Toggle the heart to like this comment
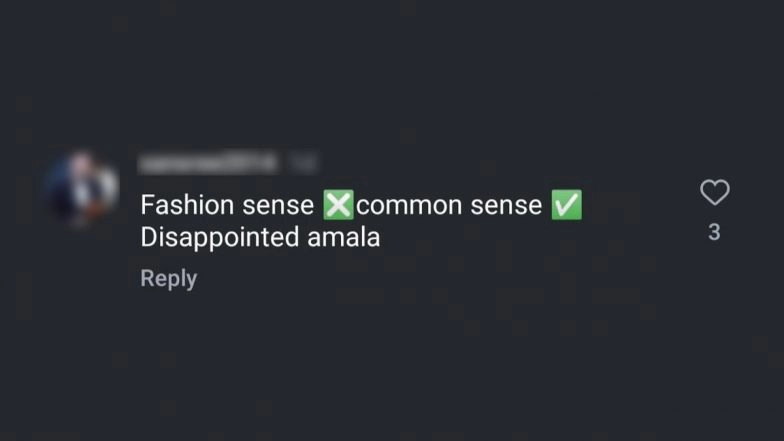The width and height of the screenshot is (784, 441). pyautogui.click(x=714, y=192)
